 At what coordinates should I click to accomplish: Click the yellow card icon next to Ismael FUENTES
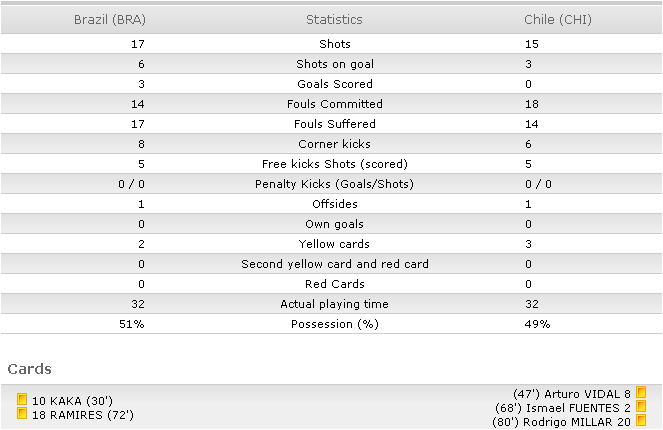(x=641, y=406)
